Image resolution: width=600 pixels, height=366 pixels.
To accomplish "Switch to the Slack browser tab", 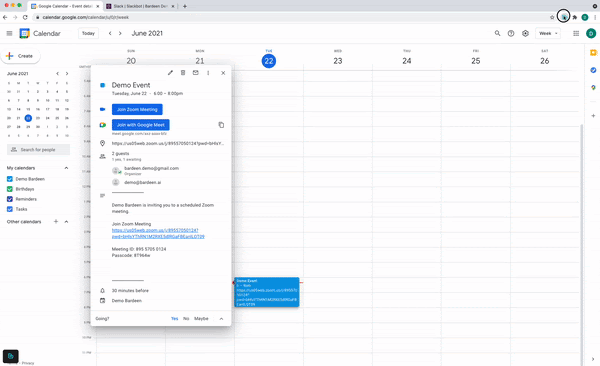I will (140, 6).
